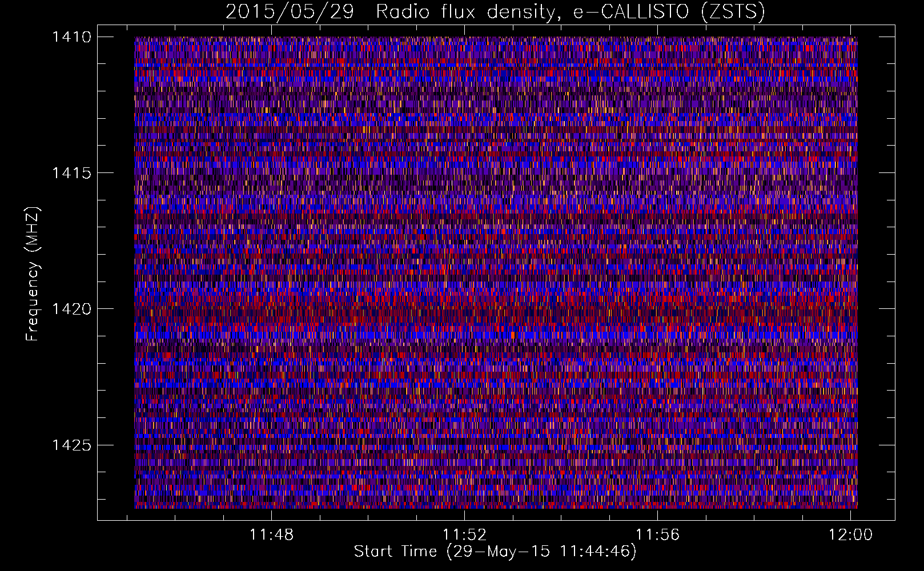
Task: Click the 11:52 time tick label
Action: [x=464, y=534]
